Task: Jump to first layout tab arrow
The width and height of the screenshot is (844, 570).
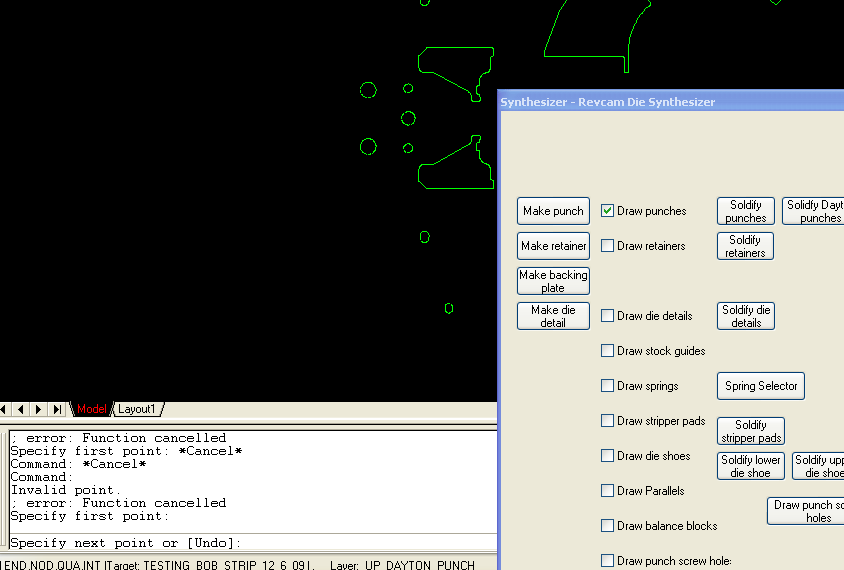Action: pos(4,409)
